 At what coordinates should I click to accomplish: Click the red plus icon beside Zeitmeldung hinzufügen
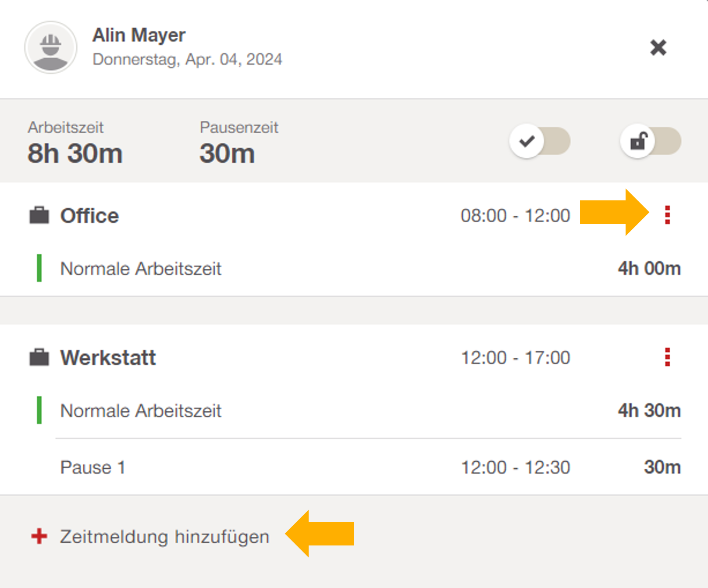pos(38,536)
